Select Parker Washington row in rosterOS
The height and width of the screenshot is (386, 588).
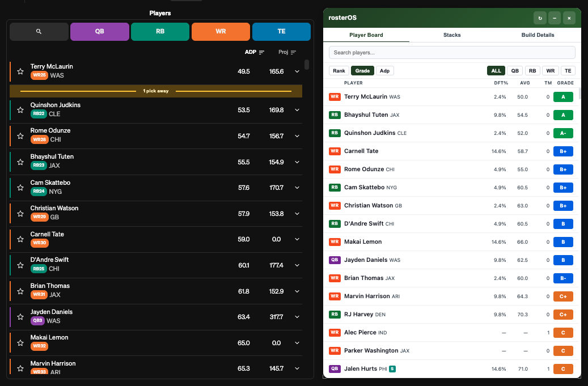tap(451, 350)
